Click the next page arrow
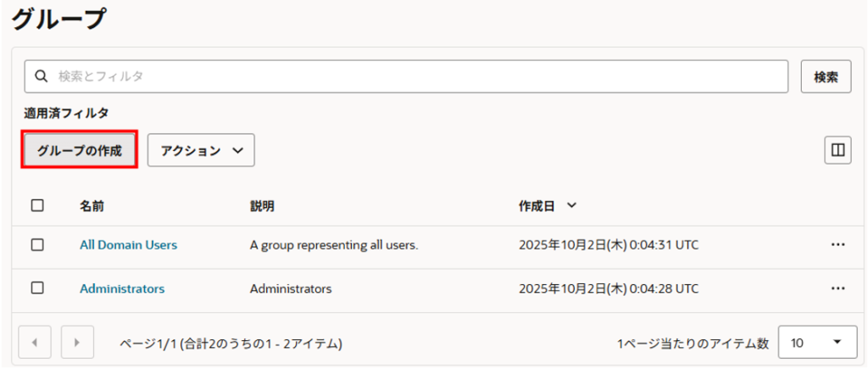The image size is (868, 369). pyautogui.click(x=77, y=343)
